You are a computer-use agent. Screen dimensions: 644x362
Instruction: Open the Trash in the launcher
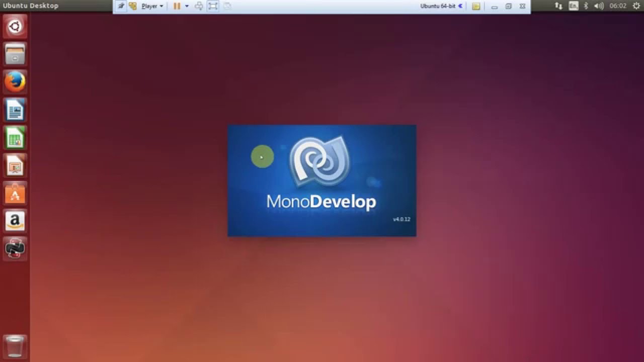point(15,346)
